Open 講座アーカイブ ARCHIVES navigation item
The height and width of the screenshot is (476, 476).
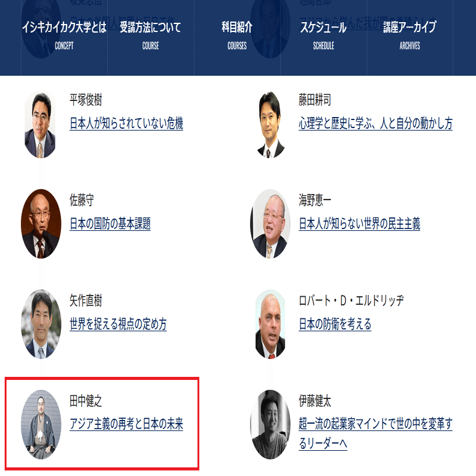410,35
